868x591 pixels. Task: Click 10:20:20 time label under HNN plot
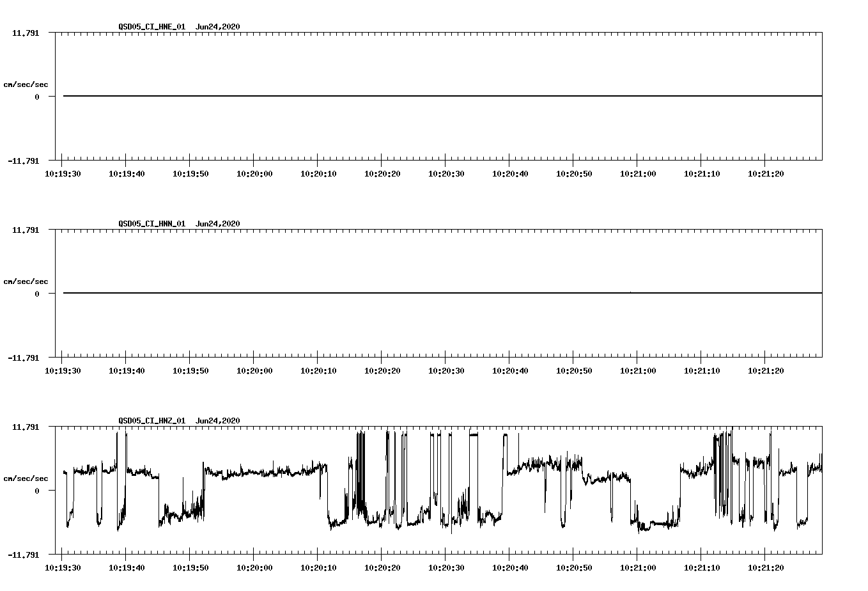click(x=382, y=370)
